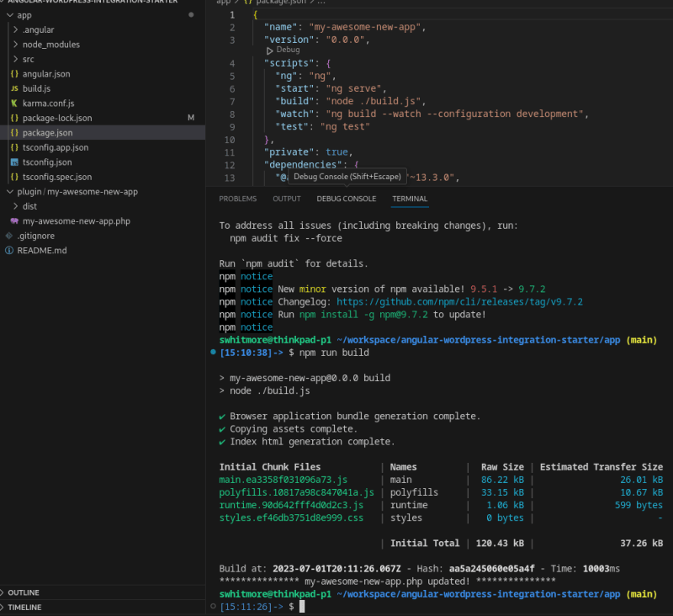Click the JSON braces icon beside angular.json

click(14, 74)
